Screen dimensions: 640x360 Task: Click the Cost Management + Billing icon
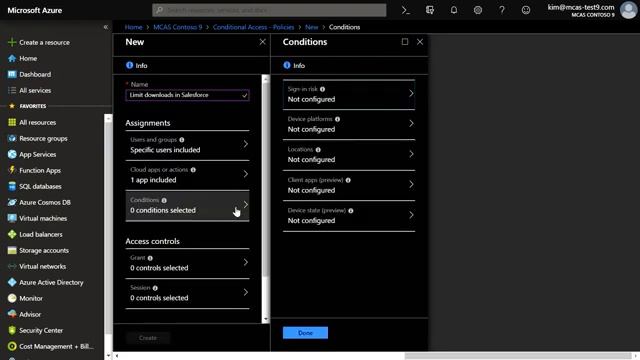click(12, 346)
